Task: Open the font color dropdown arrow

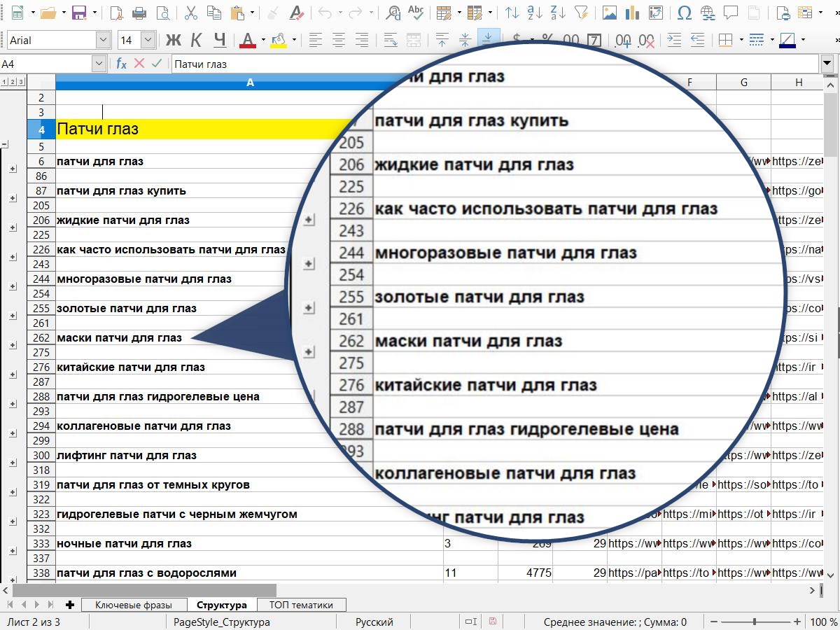Action: click(263, 40)
